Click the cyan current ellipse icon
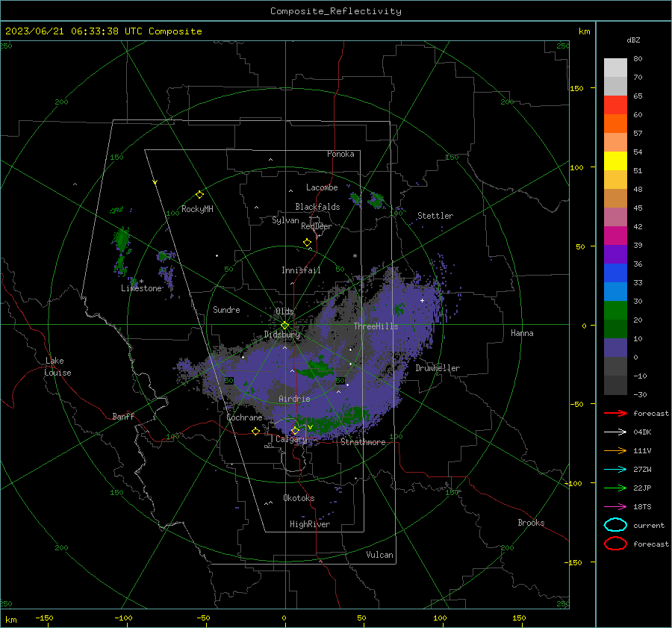 (615, 525)
